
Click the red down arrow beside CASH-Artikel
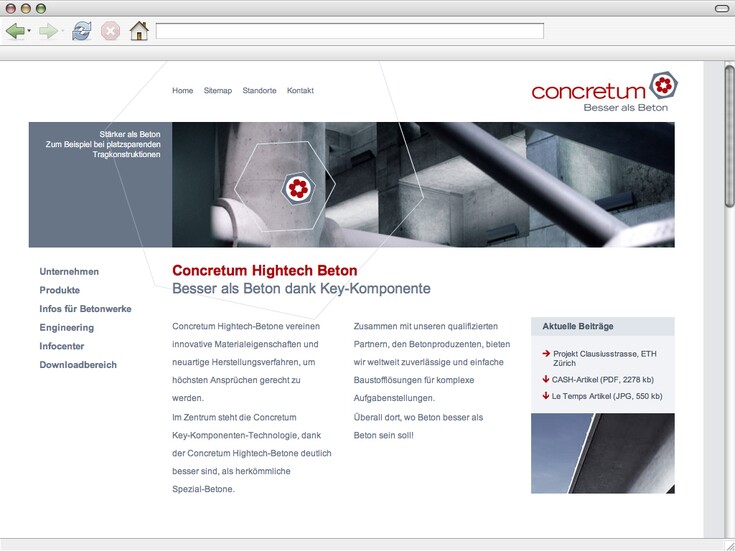pos(546,379)
